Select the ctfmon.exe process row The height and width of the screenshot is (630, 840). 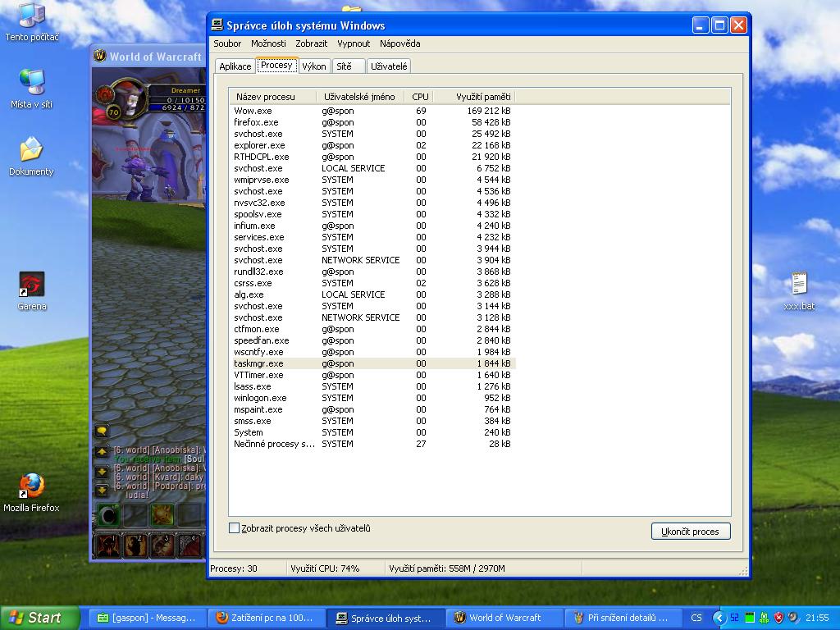tap(372, 329)
